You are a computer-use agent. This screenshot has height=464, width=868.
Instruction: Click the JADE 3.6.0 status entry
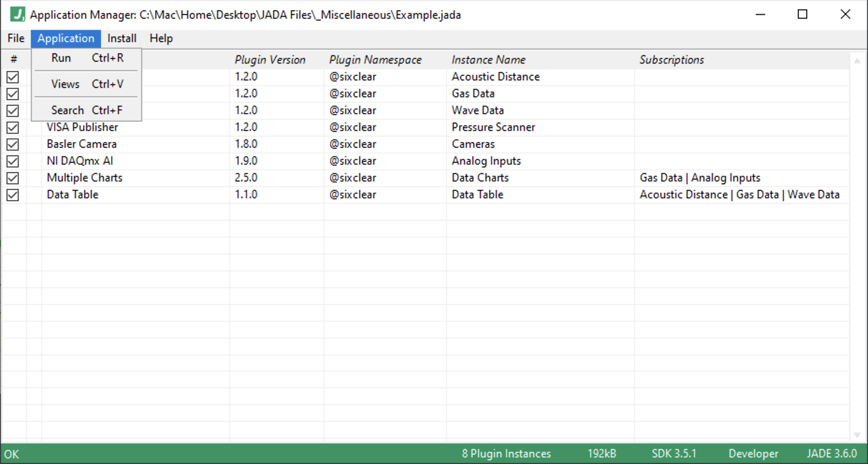click(832, 454)
